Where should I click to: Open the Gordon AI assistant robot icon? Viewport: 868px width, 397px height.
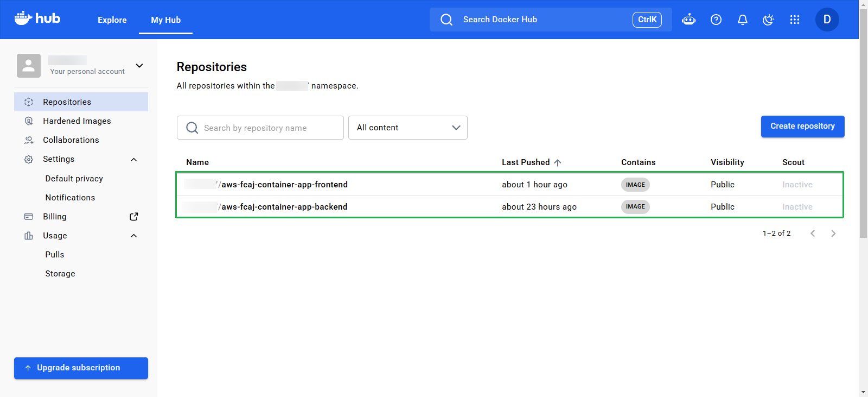coord(688,20)
